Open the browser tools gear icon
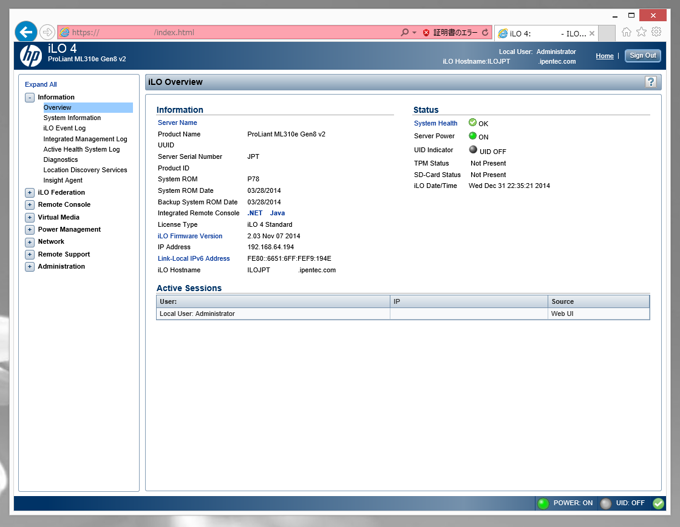This screenshot has width=680, height=527. 656,32
